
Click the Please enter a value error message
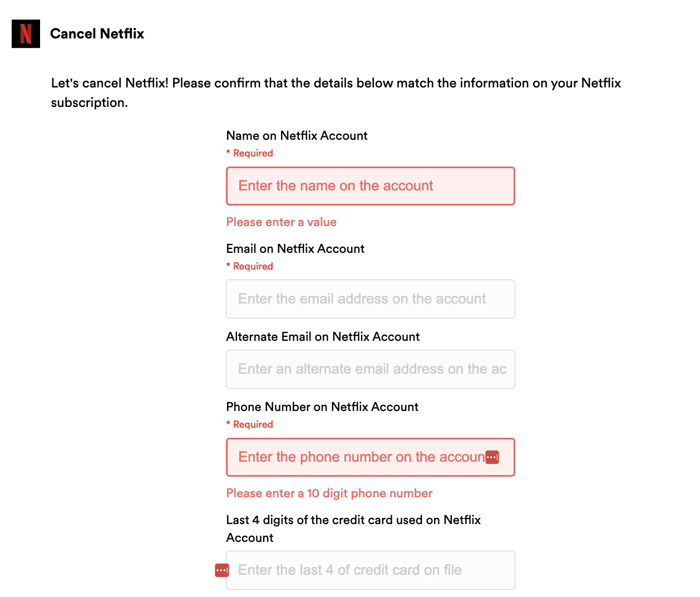click(x=281, y=222)
